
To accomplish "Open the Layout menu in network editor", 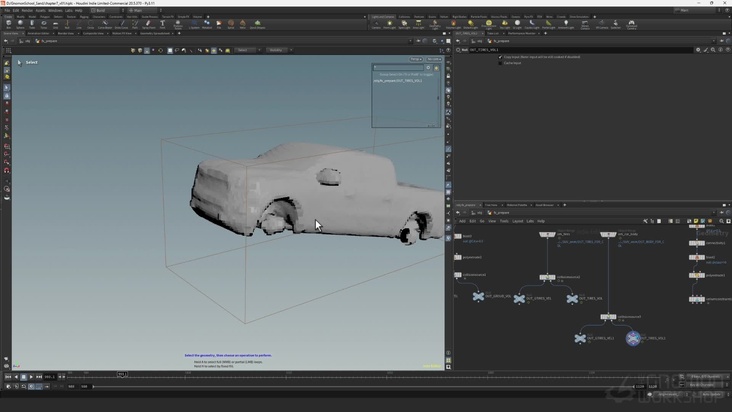I will pos(518,221).
